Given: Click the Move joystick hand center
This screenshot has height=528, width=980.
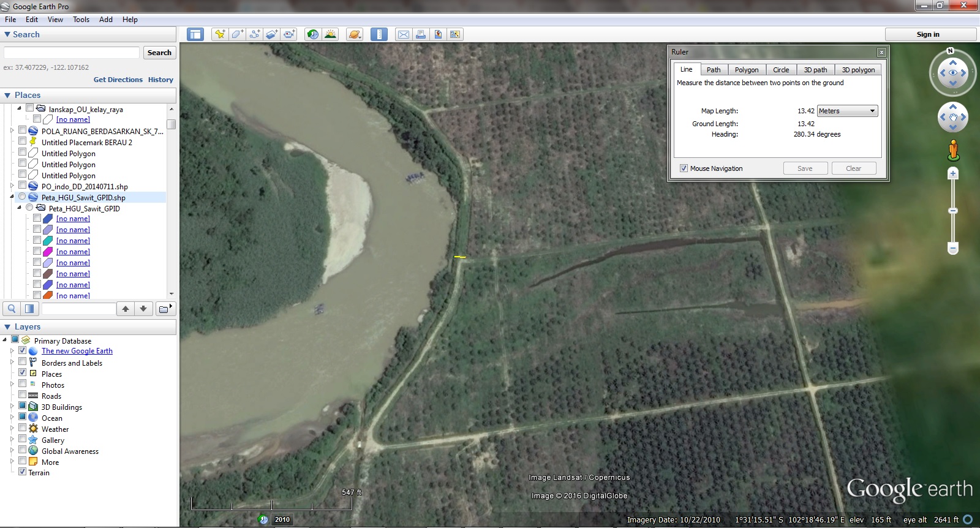Looking at the screenshot, I should pyautogui.click(x=953, y=117).
